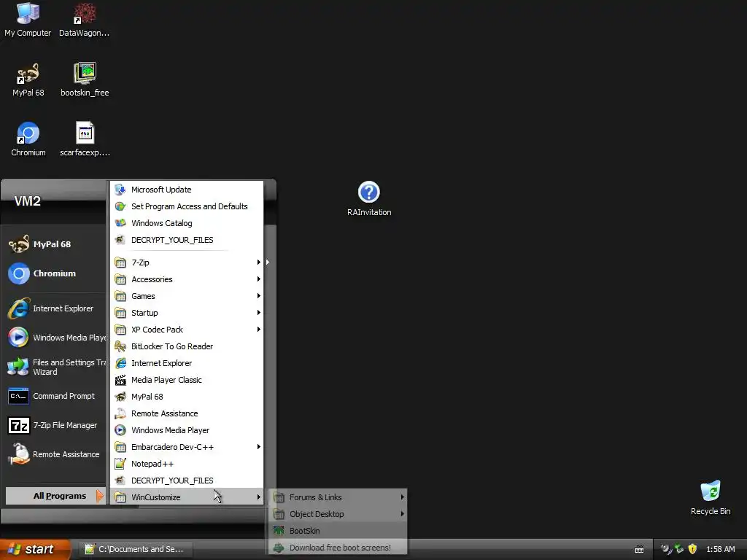Screen dimensions: 747x560
Task: Open DataWagon desktop shortcut
Action: pos(85,20)
